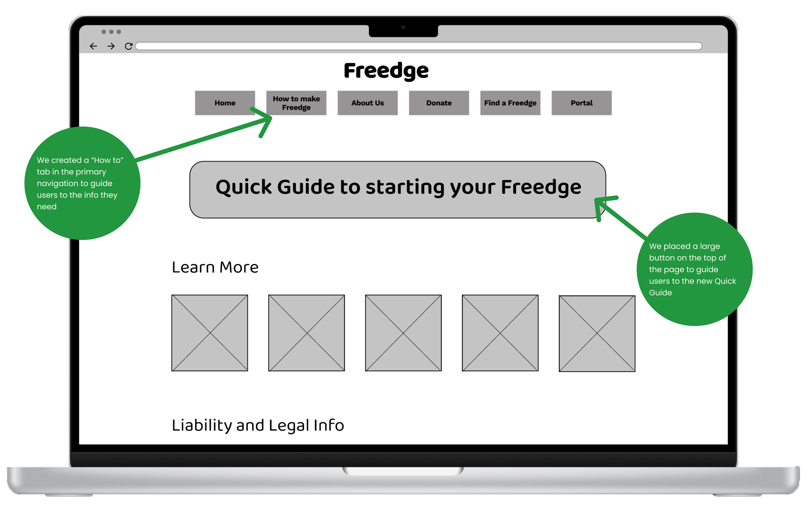Click the browser refresh icon
812x510 pixels.
pyautogui.click(x=128, y=46)
